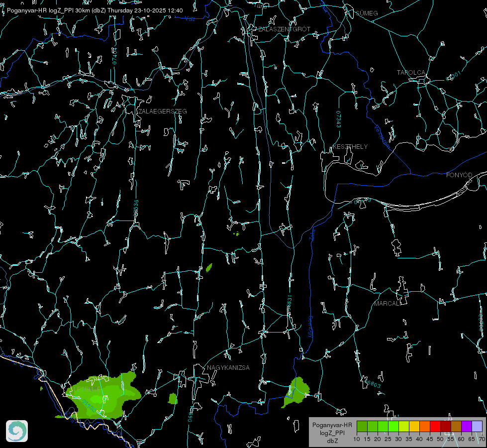Click the legend scale value 40
Viewport: 487px width, 448px height.
point(419,439)
